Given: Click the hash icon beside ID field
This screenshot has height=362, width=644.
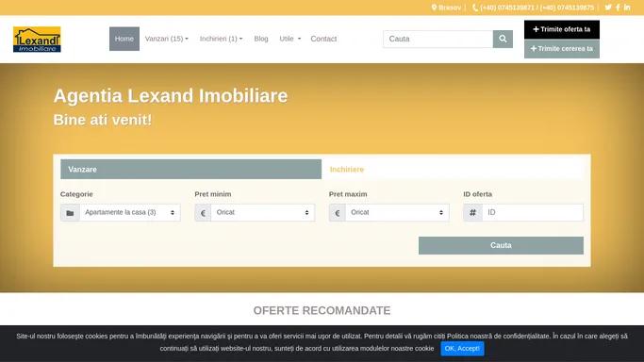Looking at the screenshot, I should click(472, 213).
